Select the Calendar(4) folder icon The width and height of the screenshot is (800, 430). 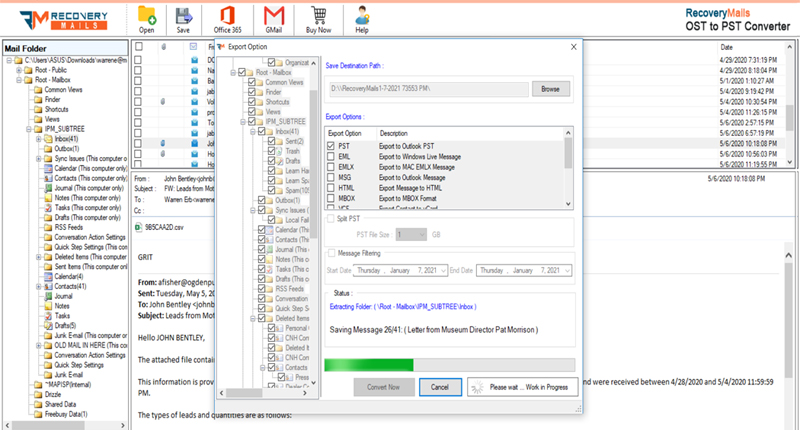[48, 276]
